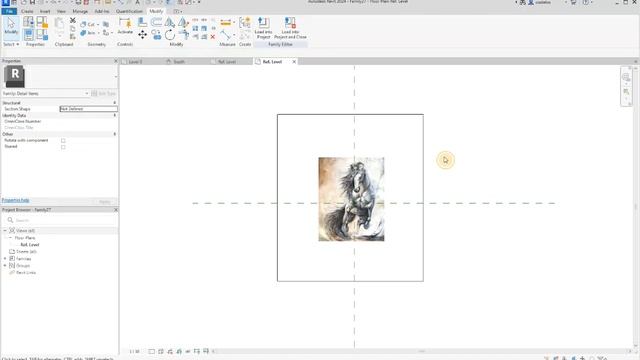Open the Select panel dropdown

point(11,44)
